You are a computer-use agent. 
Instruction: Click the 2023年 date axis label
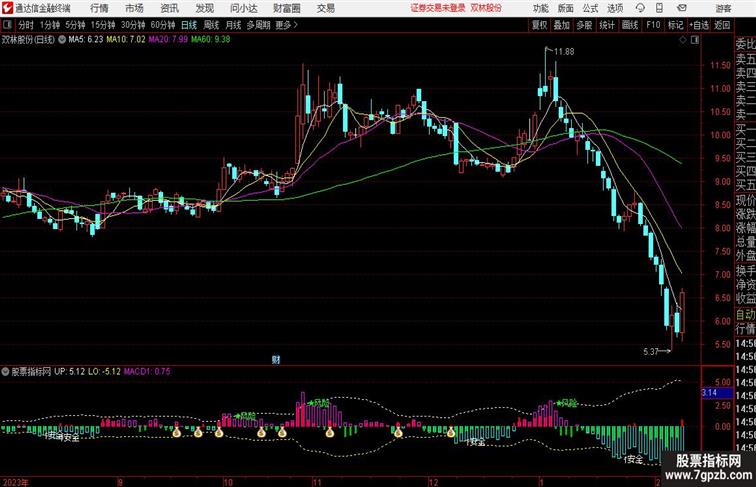(15, 482)
